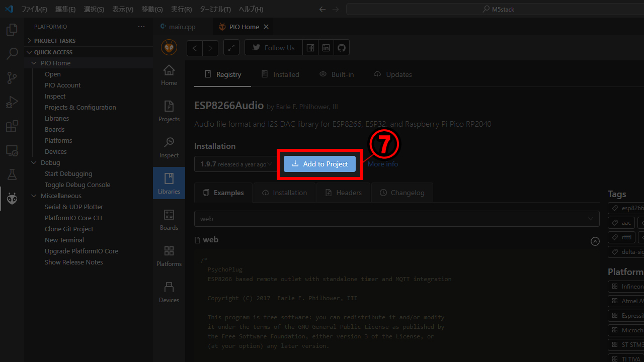Image resolution: width=644 pixels, height=362 pixels.
Task: Expand PROJECT TASKS section
Action: (x=54, y=41)
